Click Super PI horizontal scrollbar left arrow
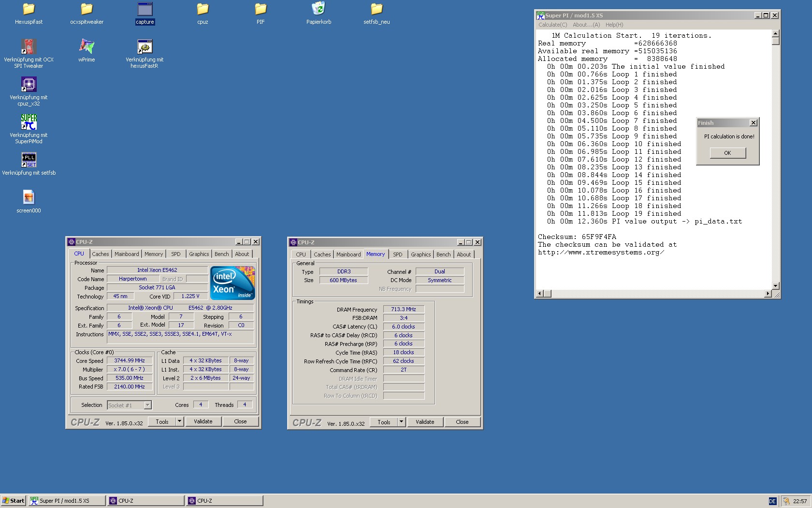This screenshot has width=812, height=508. click(540, 293)
